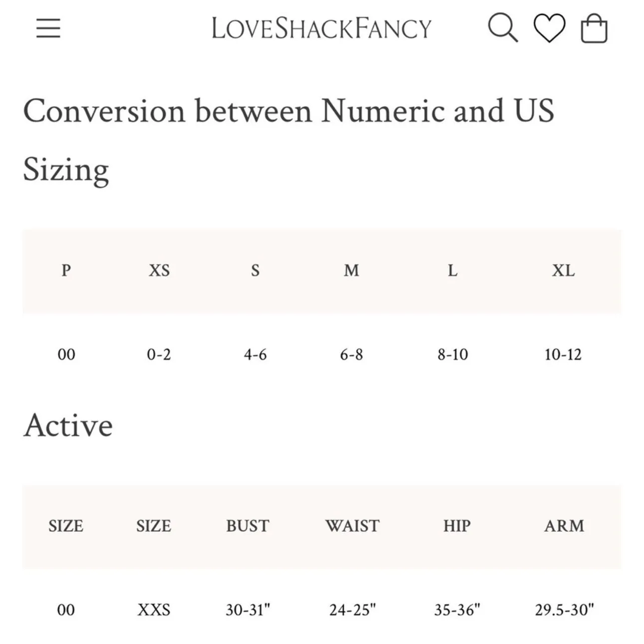The width and height of the screenshot is (644, 644).
Task: Click the S size column header
Action: [x=255, y=271]
